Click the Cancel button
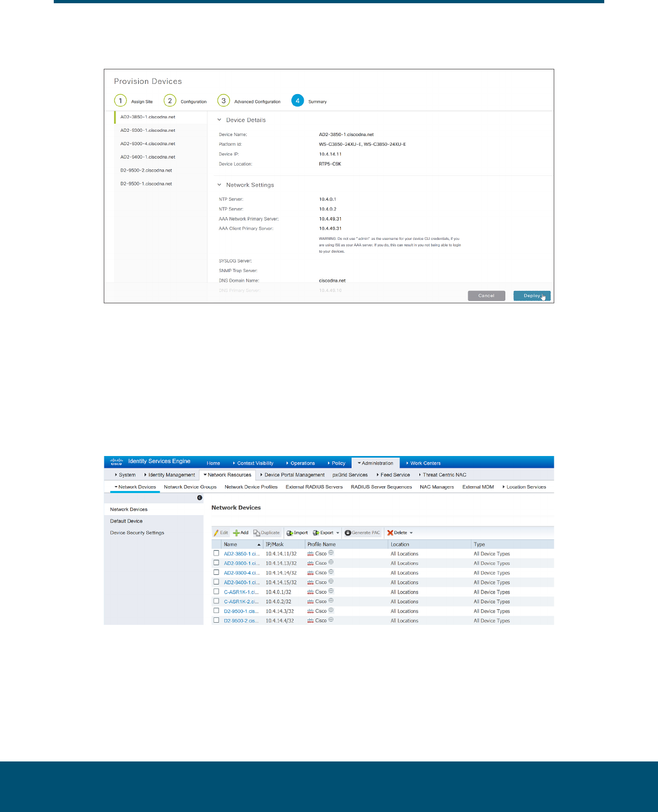 (487, 296)
